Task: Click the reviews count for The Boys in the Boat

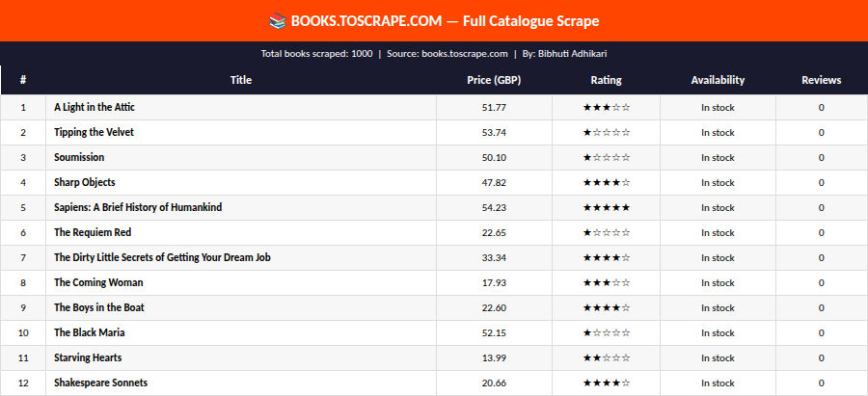Action: (822, 307)
